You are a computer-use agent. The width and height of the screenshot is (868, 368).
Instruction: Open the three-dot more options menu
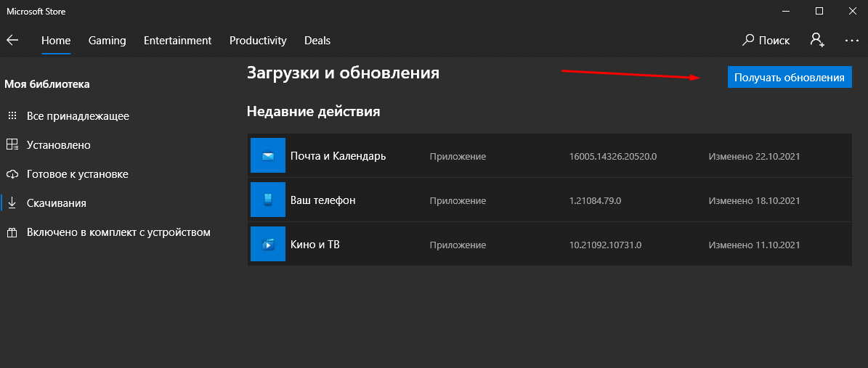(851, 41)
